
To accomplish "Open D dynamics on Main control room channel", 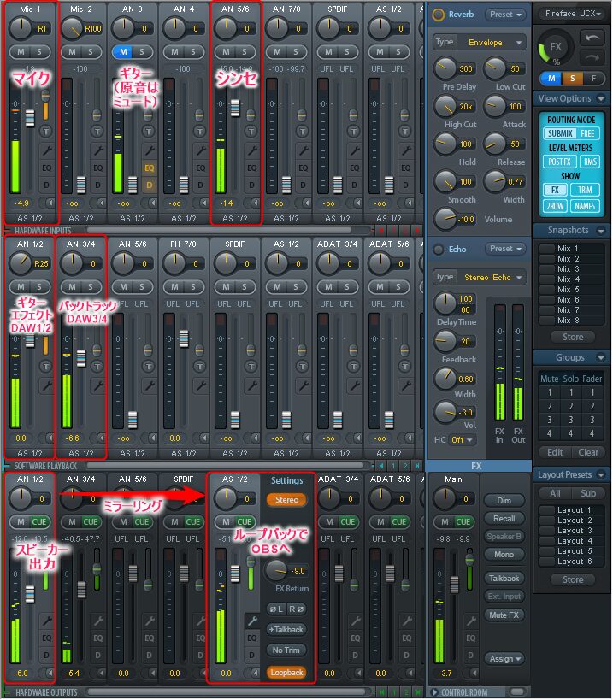I will (x=470, y=656).
